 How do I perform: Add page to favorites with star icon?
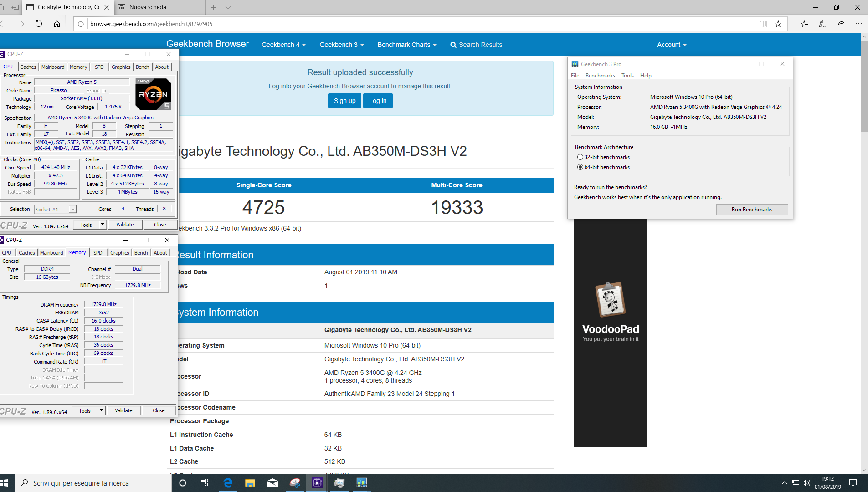778,24
